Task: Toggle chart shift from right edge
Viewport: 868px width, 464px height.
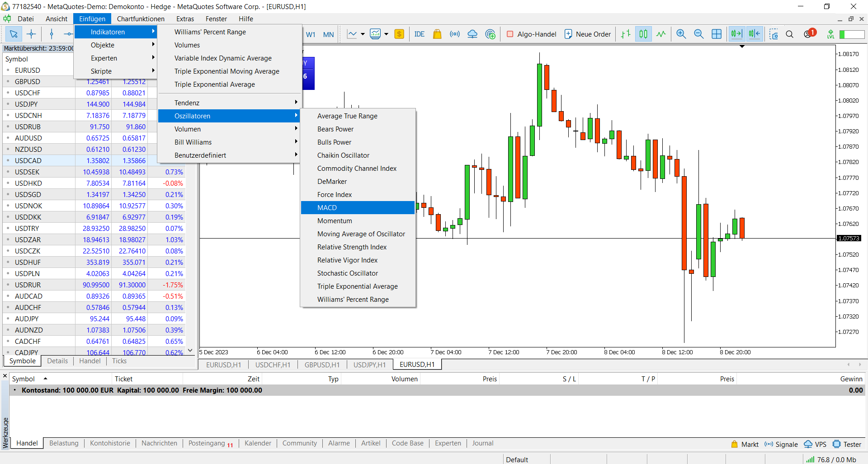Action: (x=755, y=34)
